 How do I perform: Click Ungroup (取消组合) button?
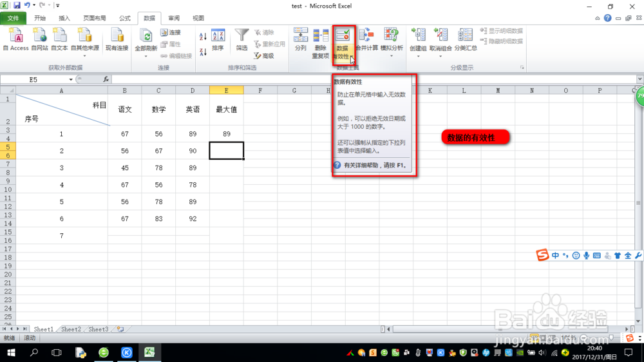tap(440, 40)
